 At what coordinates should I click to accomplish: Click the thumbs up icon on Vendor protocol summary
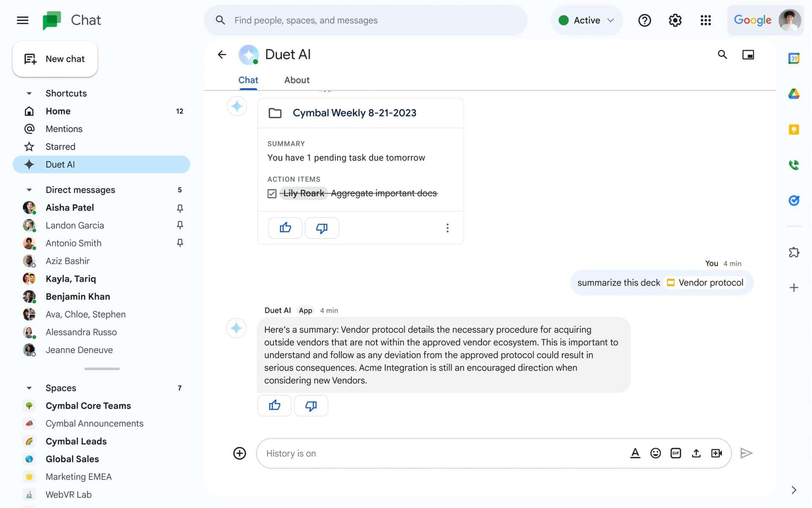[275, 405]
